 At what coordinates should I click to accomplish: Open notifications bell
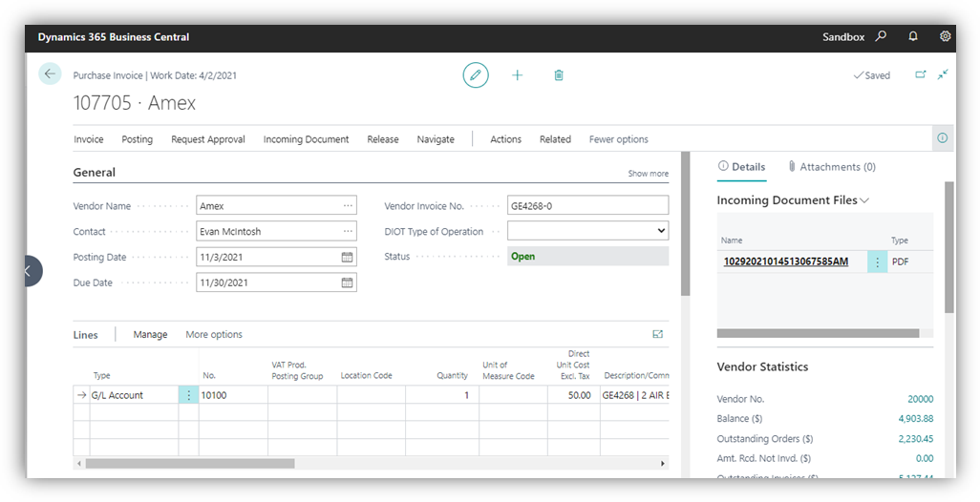pos(913,36)
